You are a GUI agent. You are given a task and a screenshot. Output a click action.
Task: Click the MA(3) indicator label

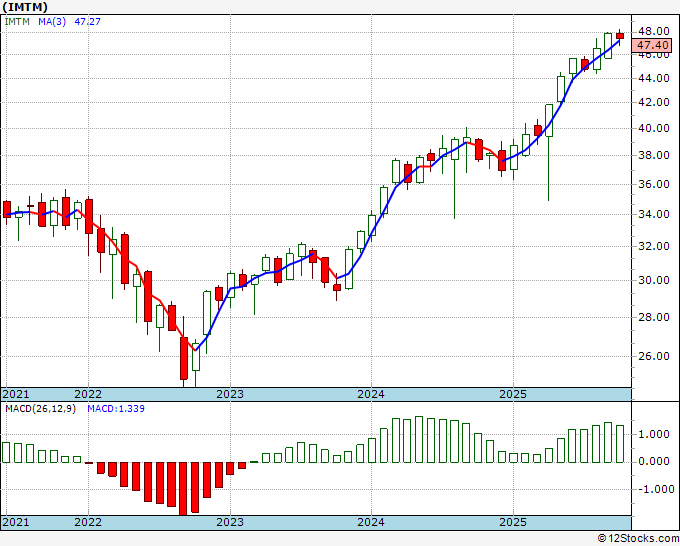tap(52, 21)
